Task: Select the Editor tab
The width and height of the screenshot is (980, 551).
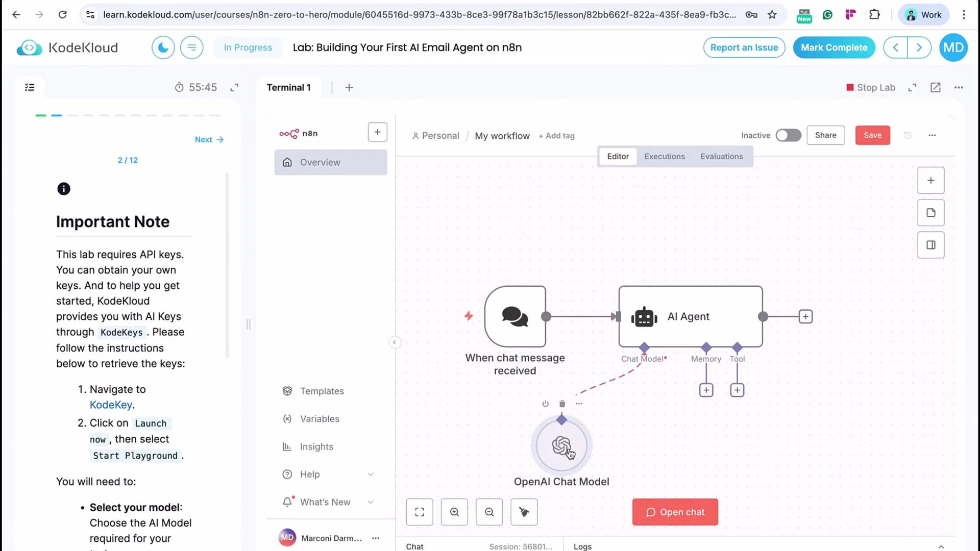Action: pos(618,157)
